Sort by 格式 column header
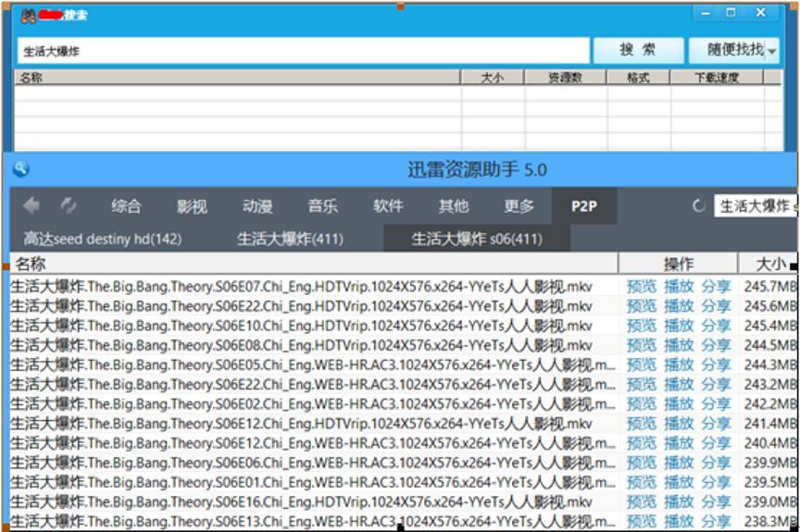 pyautogui.click(x=638, y=78)
